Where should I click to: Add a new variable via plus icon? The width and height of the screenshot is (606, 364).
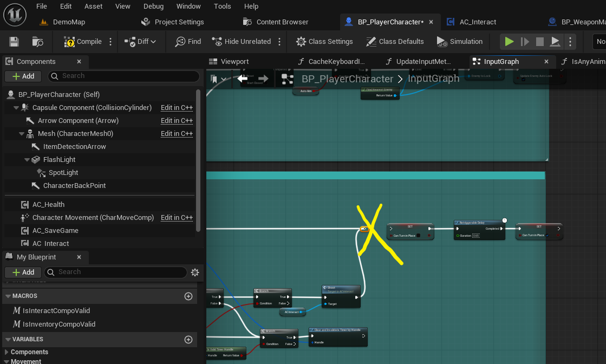point(188,339)
